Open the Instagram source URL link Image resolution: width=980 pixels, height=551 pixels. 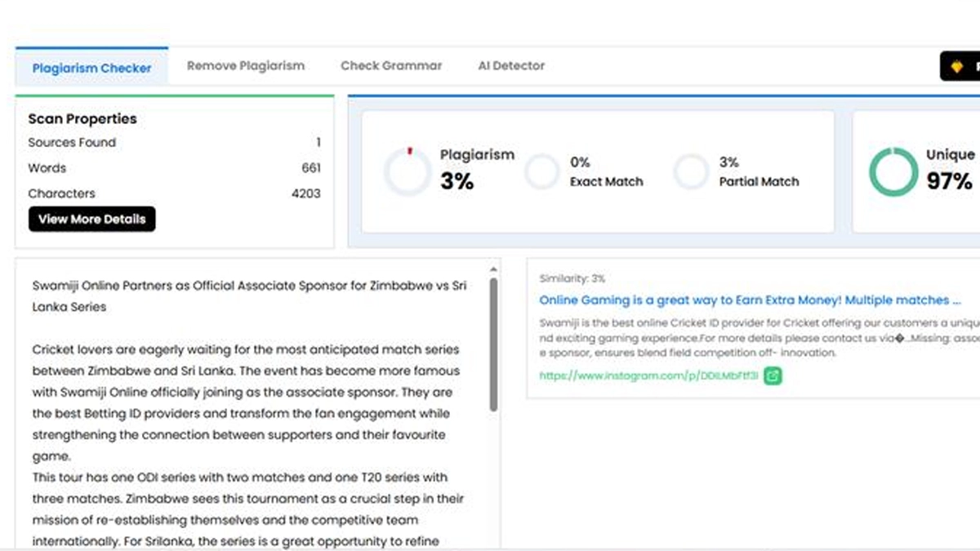[648, 375]
